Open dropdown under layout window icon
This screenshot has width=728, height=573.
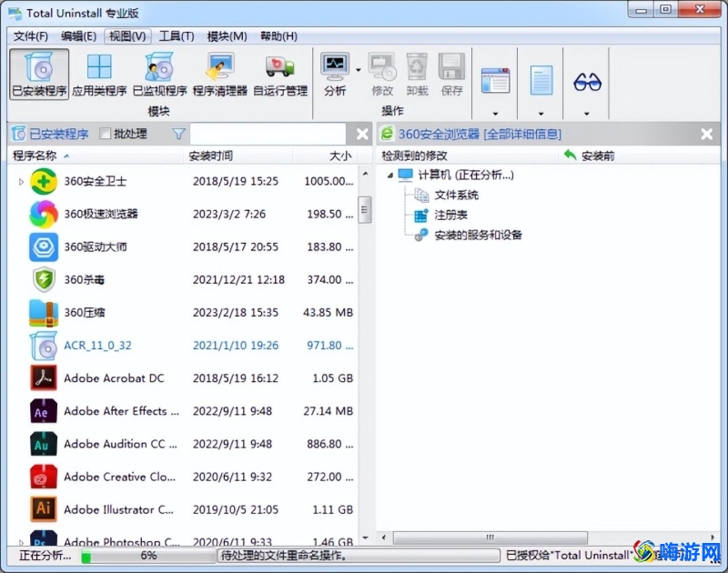click(x=495, y=113)
